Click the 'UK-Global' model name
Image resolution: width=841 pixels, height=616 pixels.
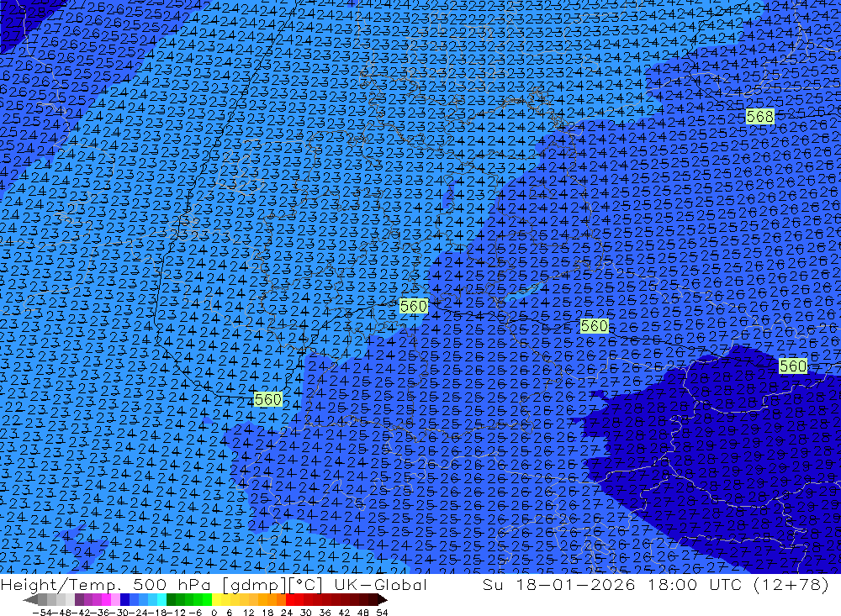[381, 585]
